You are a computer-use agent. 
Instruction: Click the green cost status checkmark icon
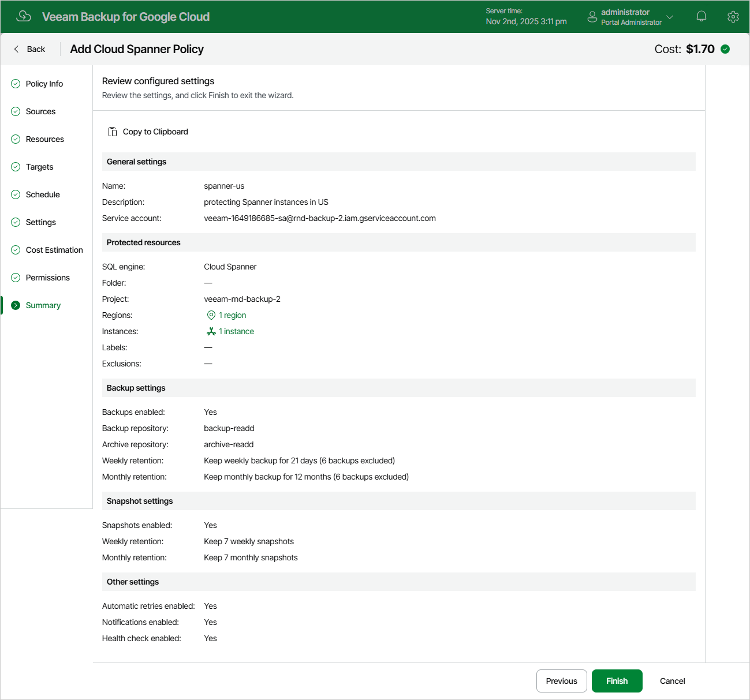click(725, 49)
